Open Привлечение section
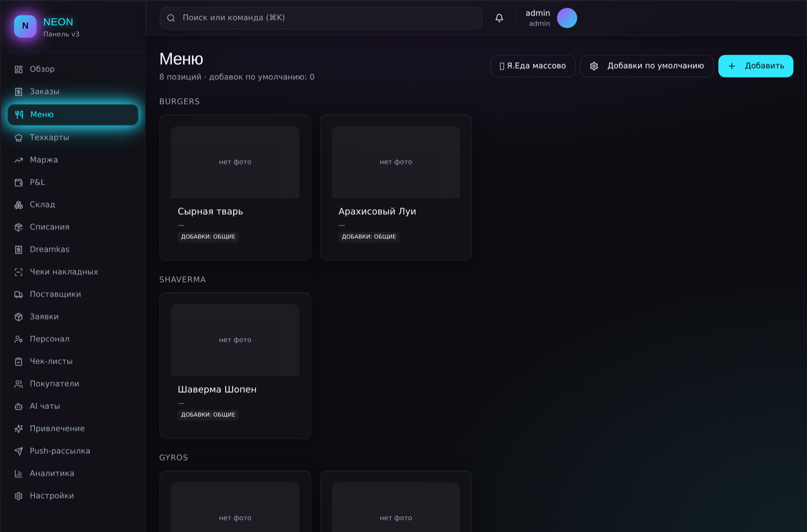This screenshot has width=807, height=532. pyautogui.click(x=73, y=429)
